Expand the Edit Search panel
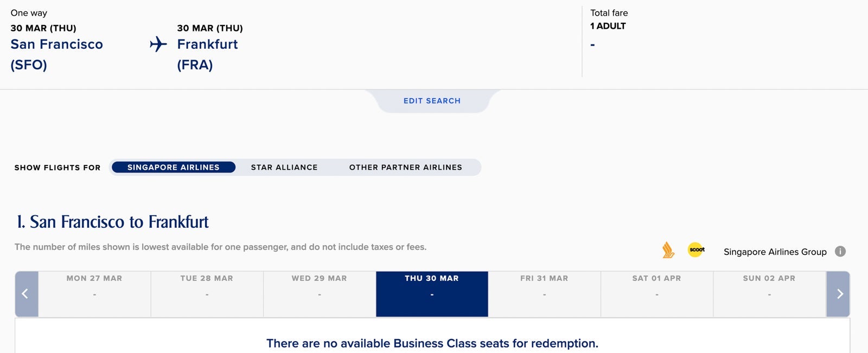Image resolution: width=868 pixels, height=353 pixels. tap(432, 101)
